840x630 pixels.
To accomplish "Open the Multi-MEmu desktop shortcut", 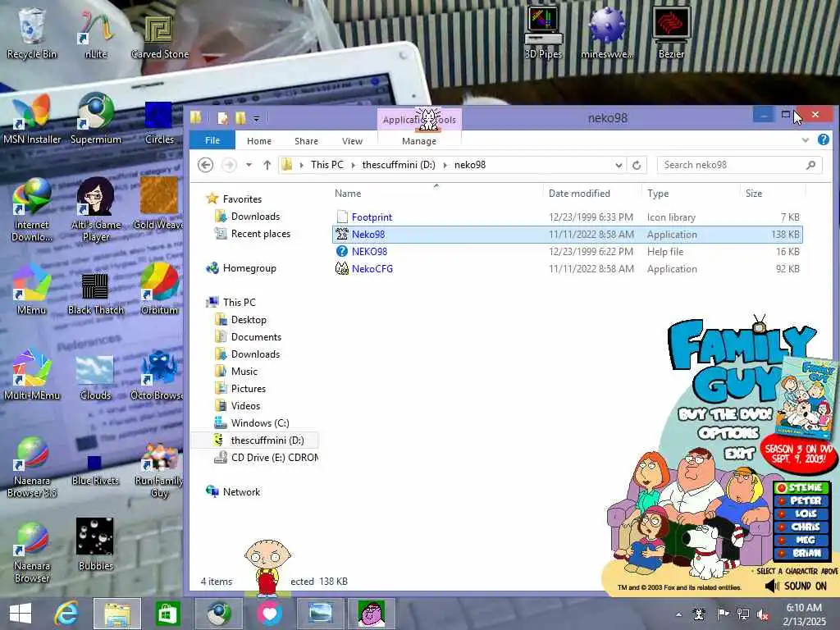I will [31, 375].
